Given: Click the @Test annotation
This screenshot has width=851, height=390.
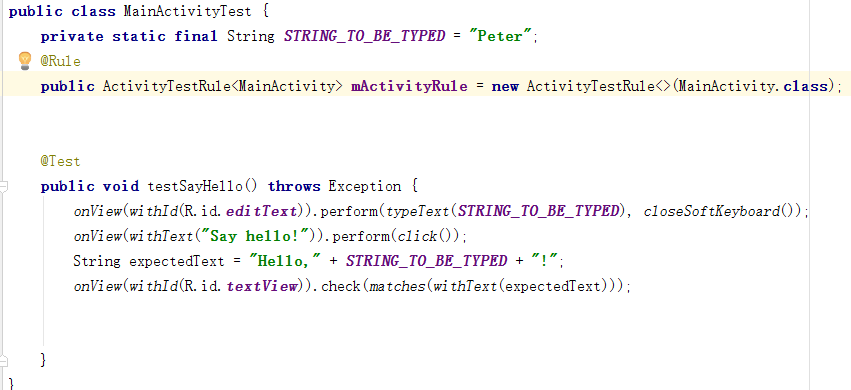Looking at the screenshot, I should [x=60, y=162].
